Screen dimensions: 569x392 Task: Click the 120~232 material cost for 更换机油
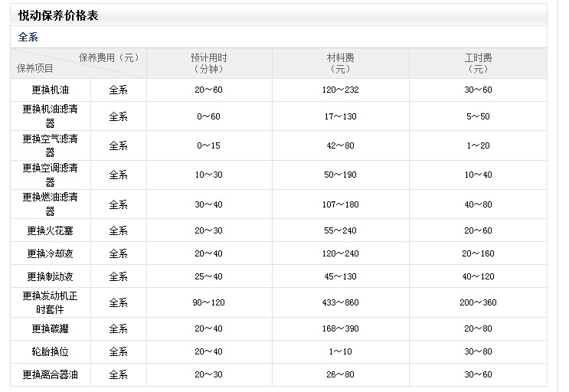click(x=340, y=90)
